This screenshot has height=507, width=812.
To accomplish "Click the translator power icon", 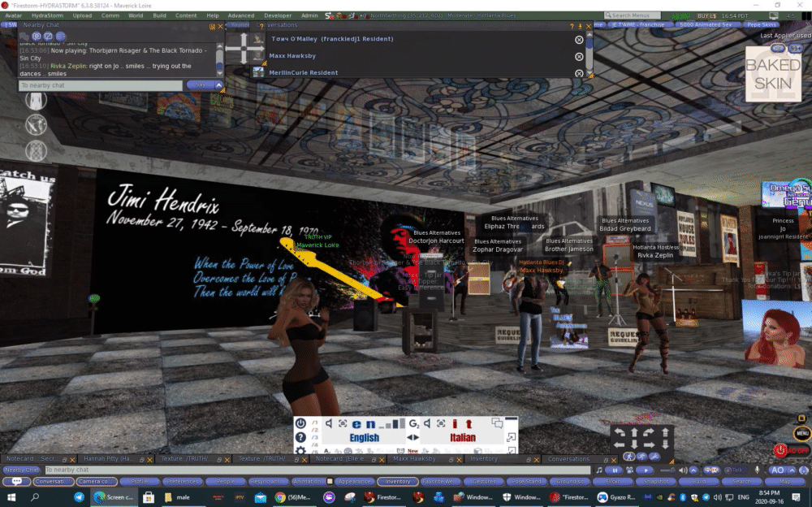I will 300,423.
